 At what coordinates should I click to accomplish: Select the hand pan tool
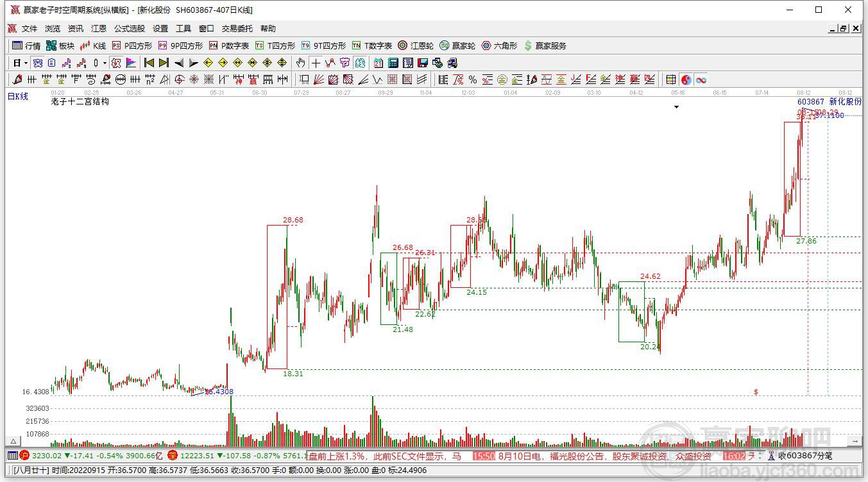300,63
